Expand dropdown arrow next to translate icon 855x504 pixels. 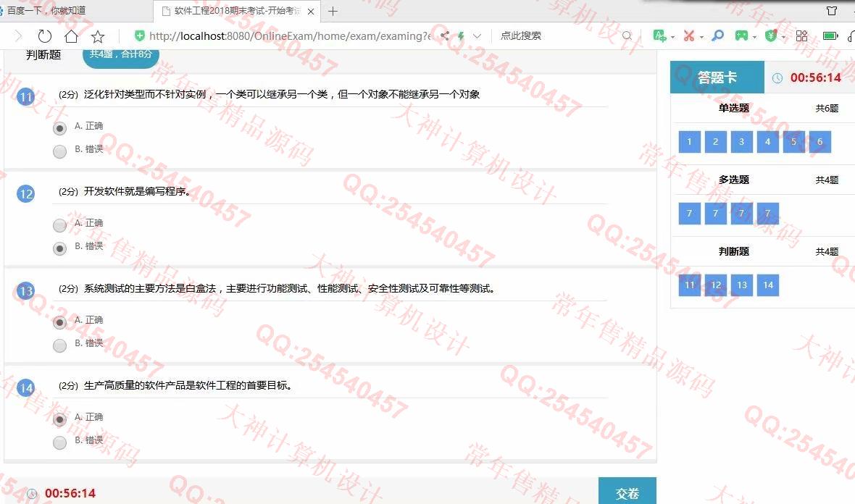(673, 37)
